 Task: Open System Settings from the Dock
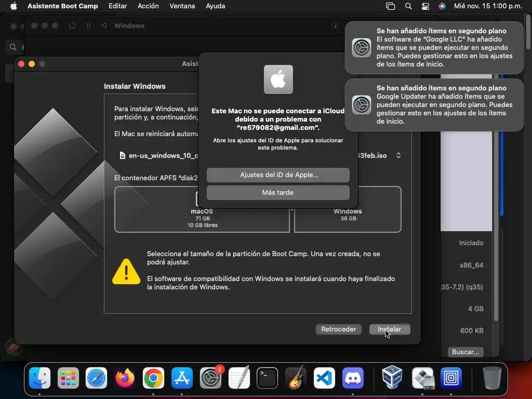210,378
